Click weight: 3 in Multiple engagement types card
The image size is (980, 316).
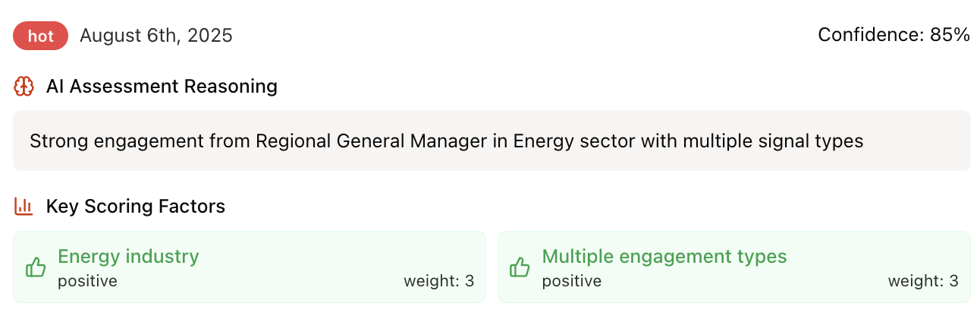(x=923, y=281)
